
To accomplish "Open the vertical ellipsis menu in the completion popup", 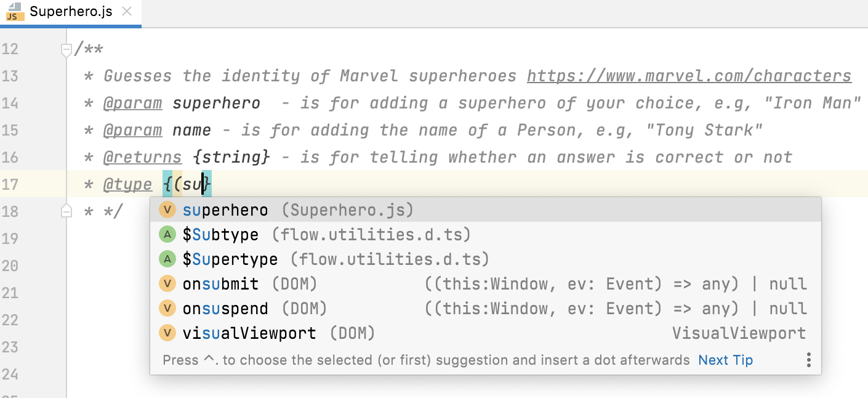I will point(809,359).
